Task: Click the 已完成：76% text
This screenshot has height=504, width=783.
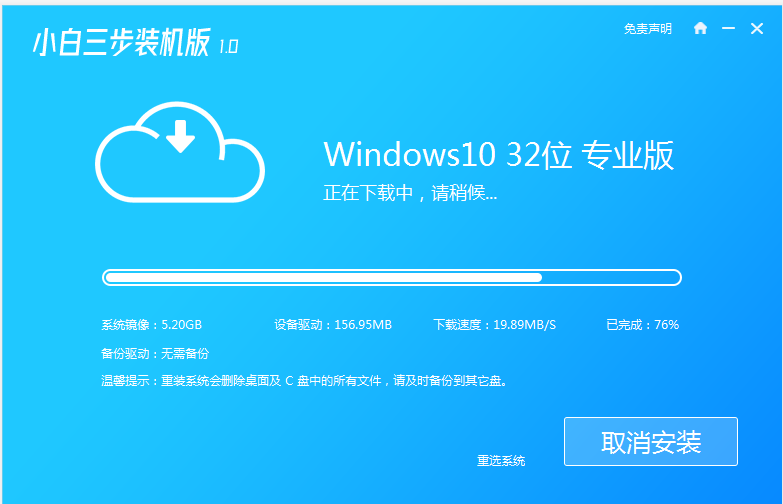Action: tap(642, 325)
